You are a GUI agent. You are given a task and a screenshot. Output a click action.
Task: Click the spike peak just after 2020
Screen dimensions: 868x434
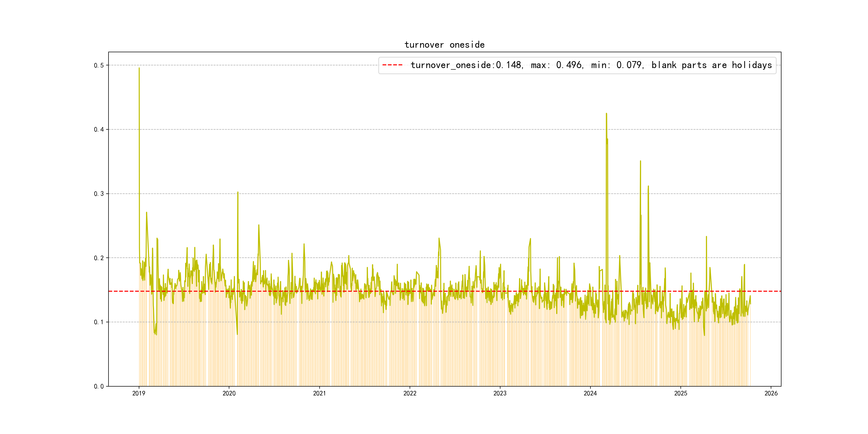[x=238, y=192]
